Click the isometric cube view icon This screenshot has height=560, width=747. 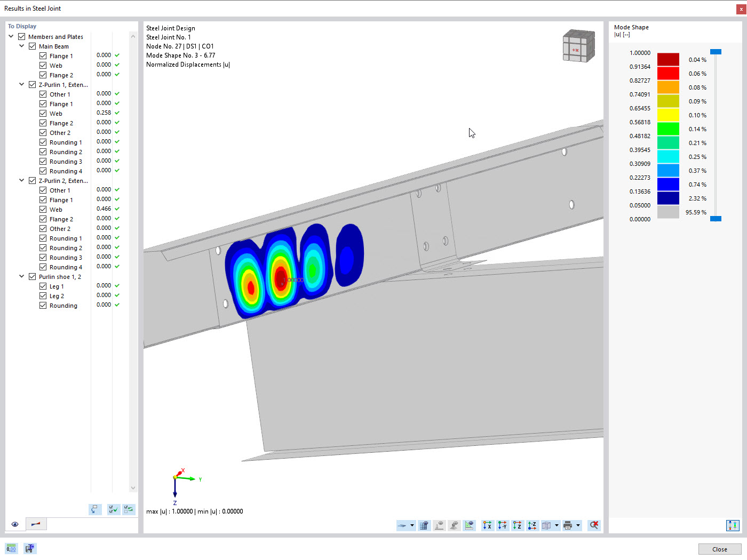(x=546, y=526)
